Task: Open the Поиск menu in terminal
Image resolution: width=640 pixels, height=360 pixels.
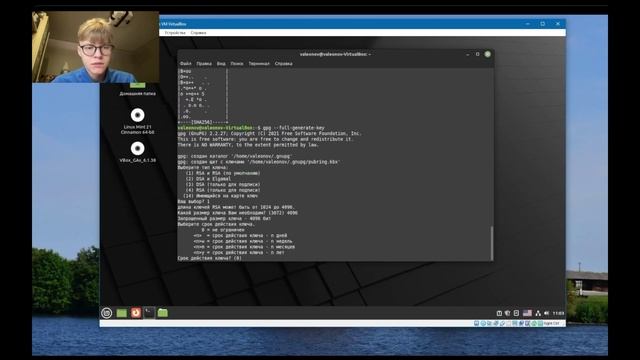Action: (x=237, y=64)
